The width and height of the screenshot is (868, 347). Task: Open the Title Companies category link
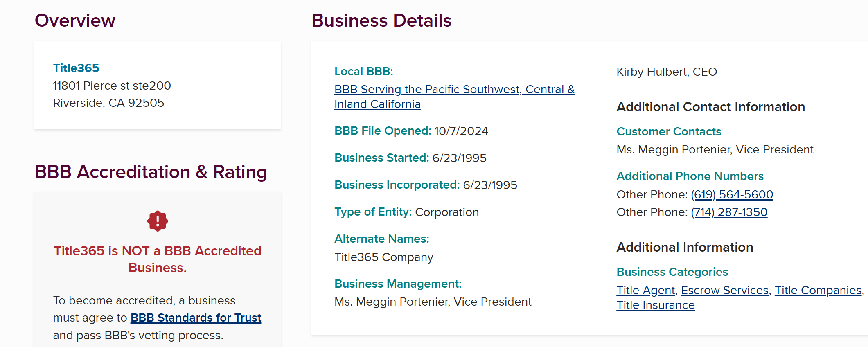coord(818,290)
